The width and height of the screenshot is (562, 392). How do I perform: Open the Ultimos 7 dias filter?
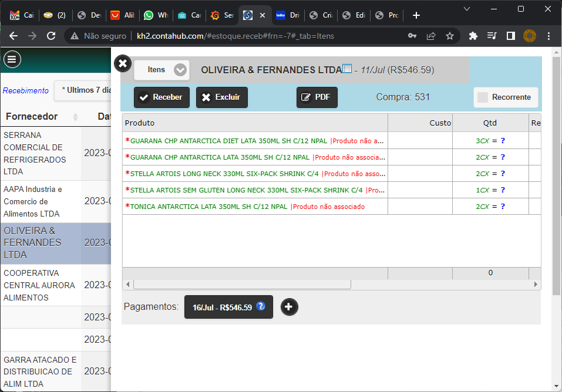click(83, 90)
